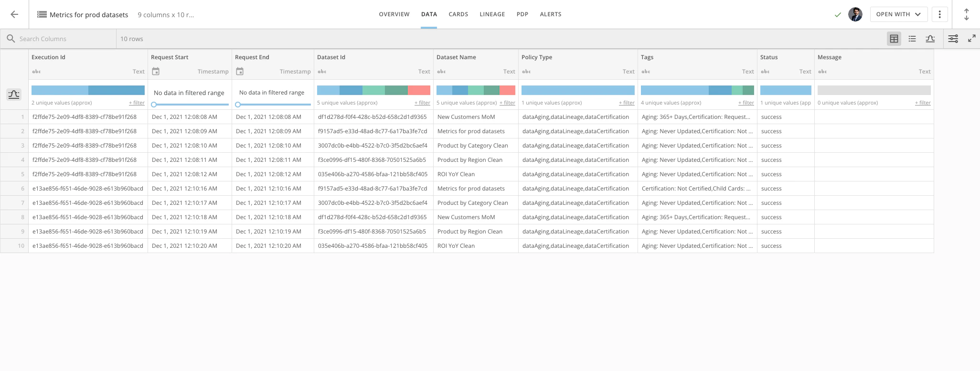Open the ALERTS tab
This screenshot has width=980, height=371.
[x=550, y=14]
